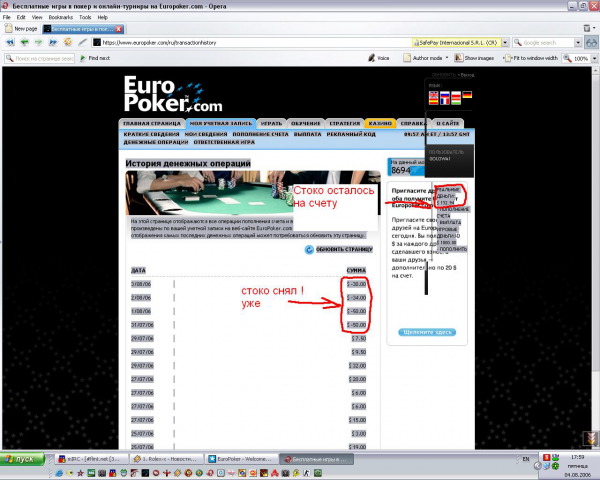
Task: Open the ИГРАТЬ site tab
Action: 271,123
